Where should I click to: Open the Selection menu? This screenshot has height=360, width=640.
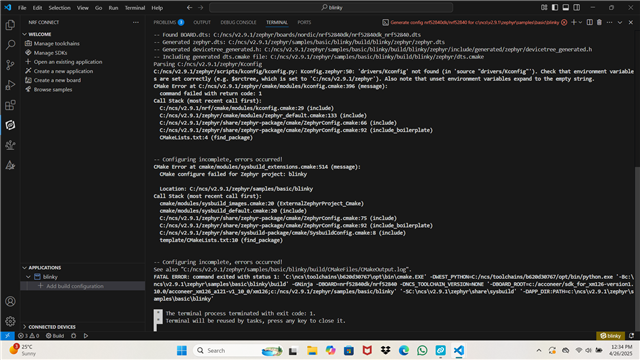(60, 8)
